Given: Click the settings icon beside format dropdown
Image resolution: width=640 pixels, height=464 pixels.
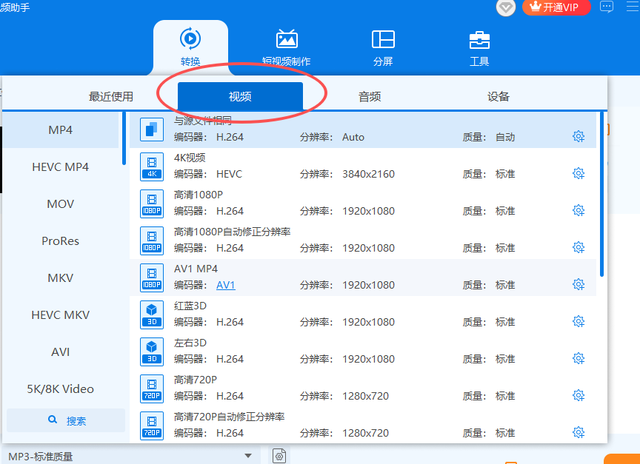Looking at the screenshot, I should pos(279,455).
